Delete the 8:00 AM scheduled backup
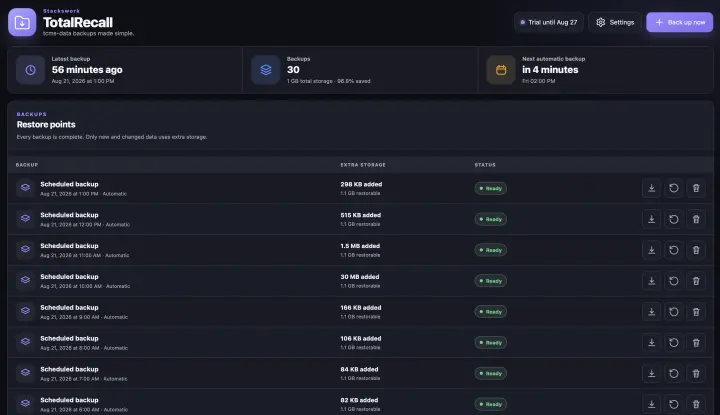Image resolution: width=720 pixels, height=415 pixels. point(696,342)
